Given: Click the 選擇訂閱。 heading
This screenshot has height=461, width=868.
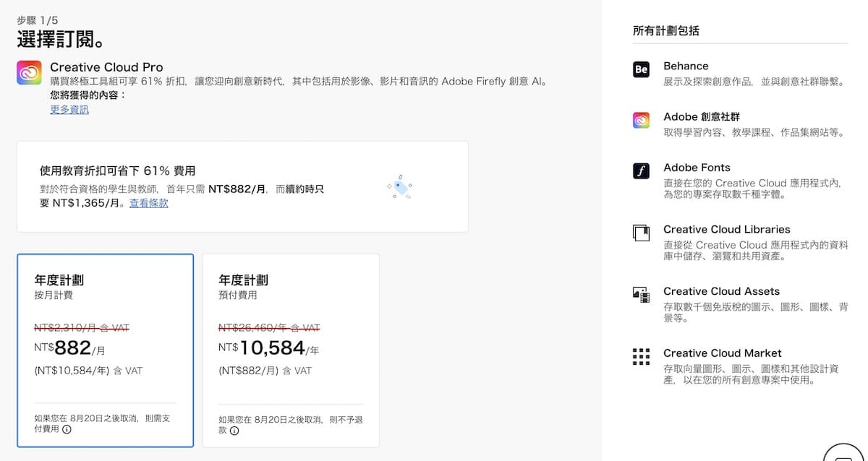Looking at the screenshot, I should (x=62, y=40).
